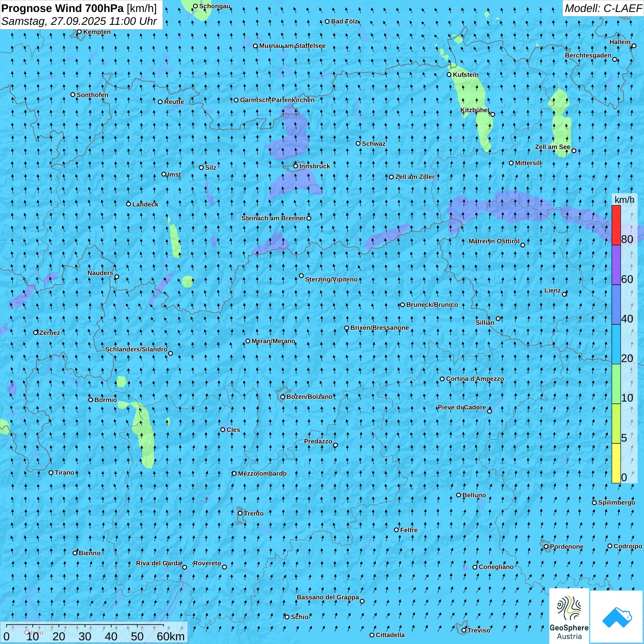Click the 'Garmisch-Partenkirchen' label
Viewport: 644px width, 644px height.
click(277, 100)
